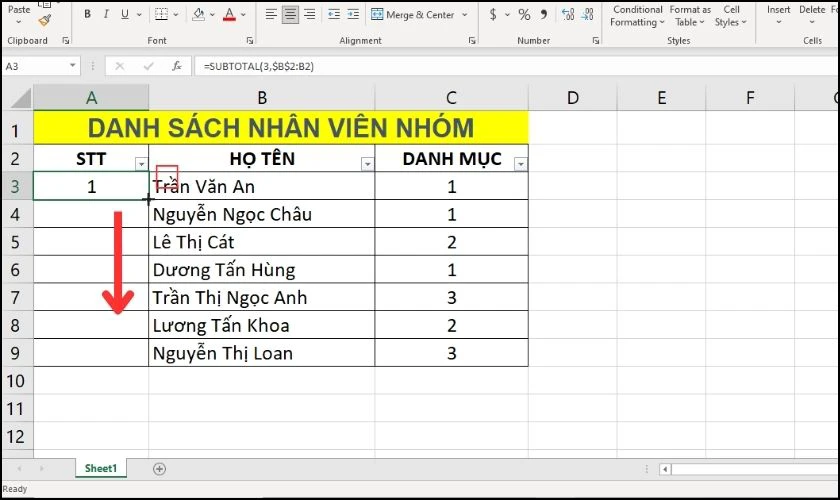The height and width of the screenshot is (500, 840).
Task: Apply percent style
Action: pyautogui.click(x=524, y=14)
